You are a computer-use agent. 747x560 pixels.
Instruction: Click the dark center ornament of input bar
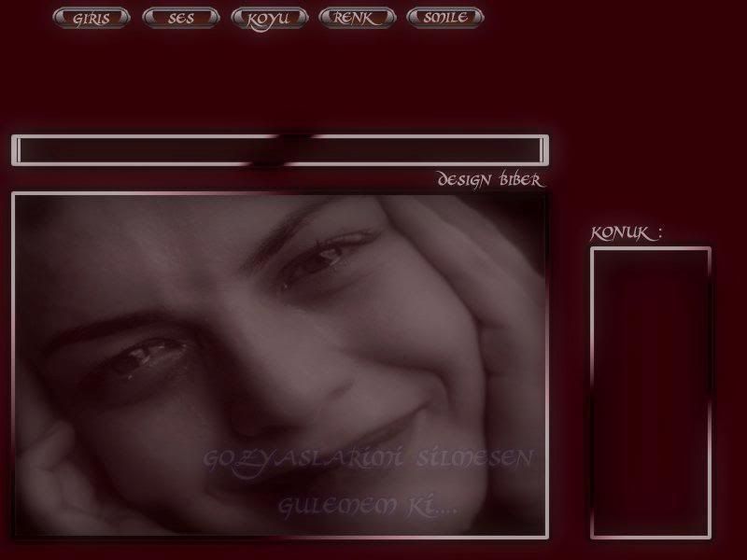pyautogui.click(x=291, y=149)
